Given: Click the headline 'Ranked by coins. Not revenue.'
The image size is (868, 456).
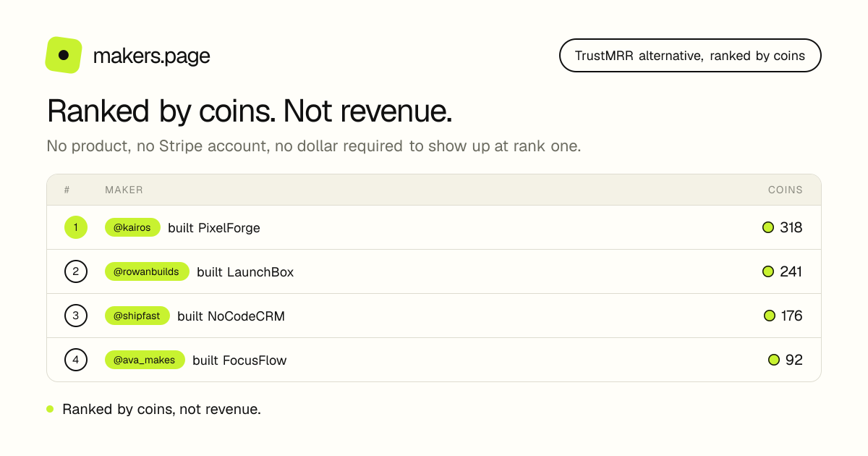Looking at the screenshot, I should coord(250,111).
